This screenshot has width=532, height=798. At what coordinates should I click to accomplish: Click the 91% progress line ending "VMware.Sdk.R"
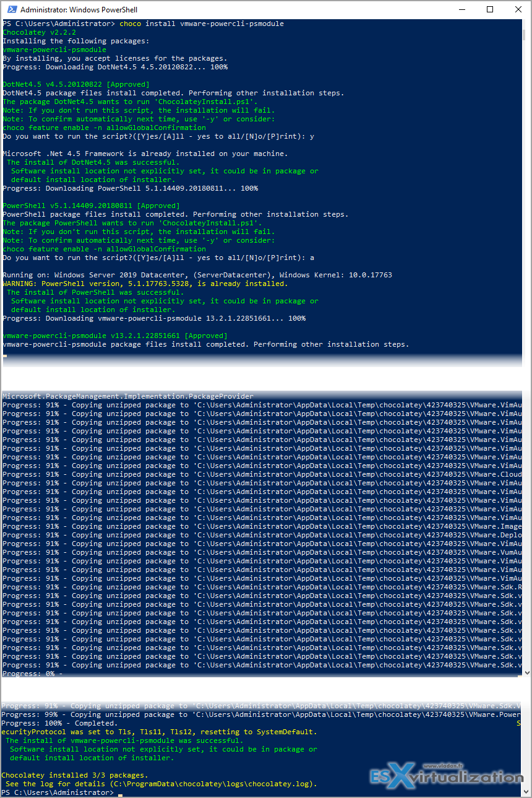pyautogui.click(x=262, y=587)
